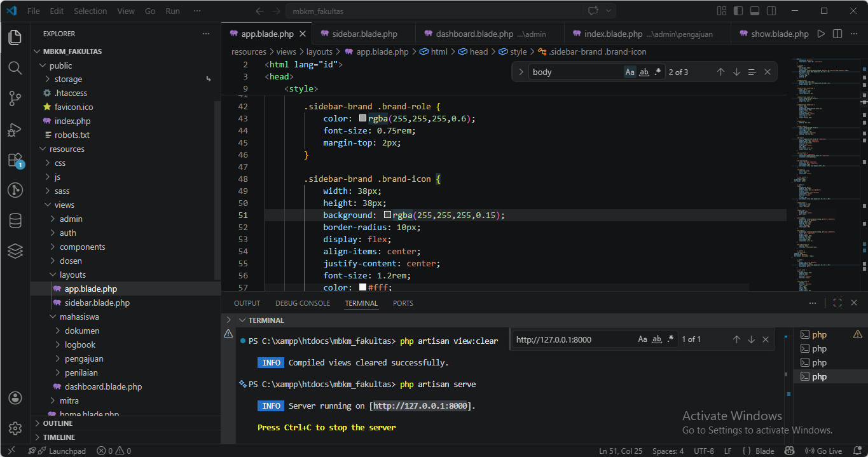Screen dimensions: 868x457
Task: Click the Copilot status icon in status bar
Action: tap(789, 451)
